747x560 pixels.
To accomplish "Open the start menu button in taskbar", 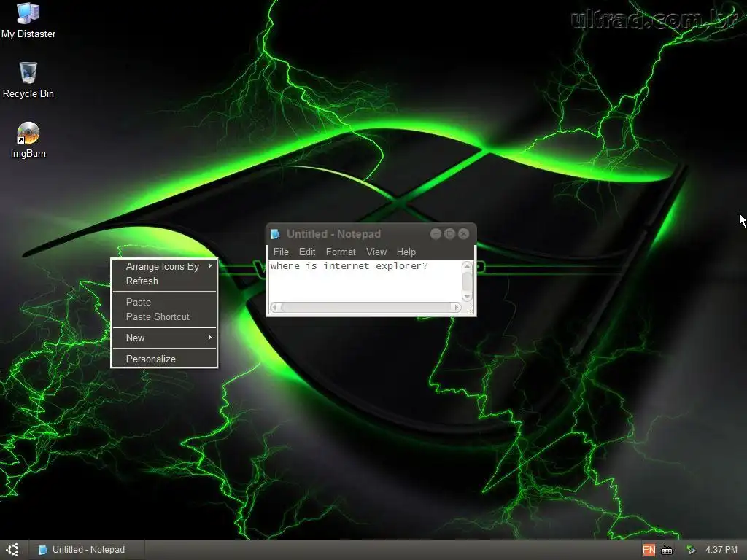I will 13,550.
